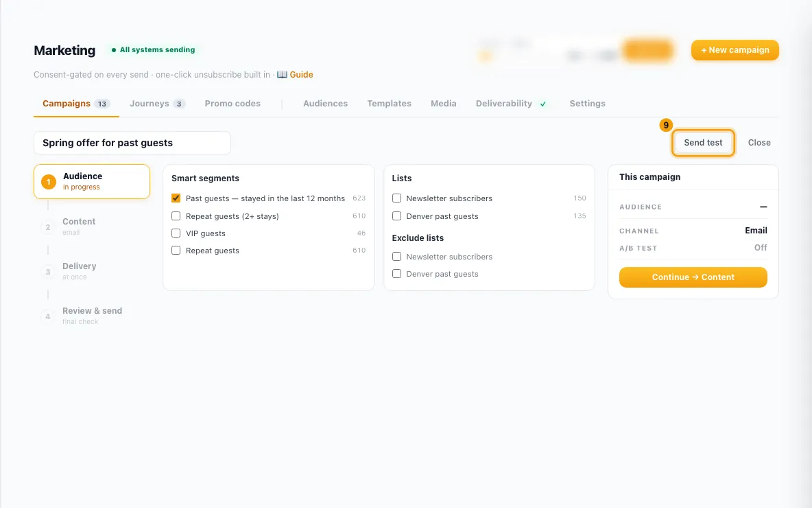Check the VIP guests segment

tap(176, 233)
